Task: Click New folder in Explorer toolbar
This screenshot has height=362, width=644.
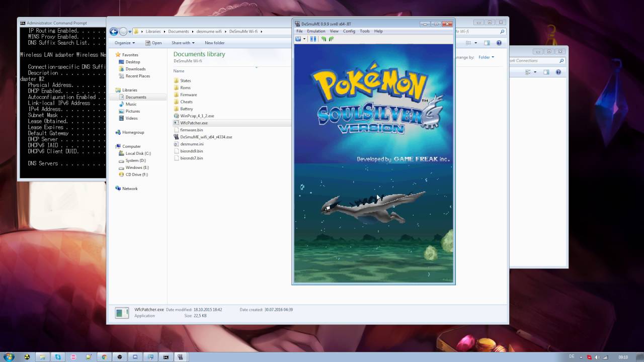Action: (214, 43)
